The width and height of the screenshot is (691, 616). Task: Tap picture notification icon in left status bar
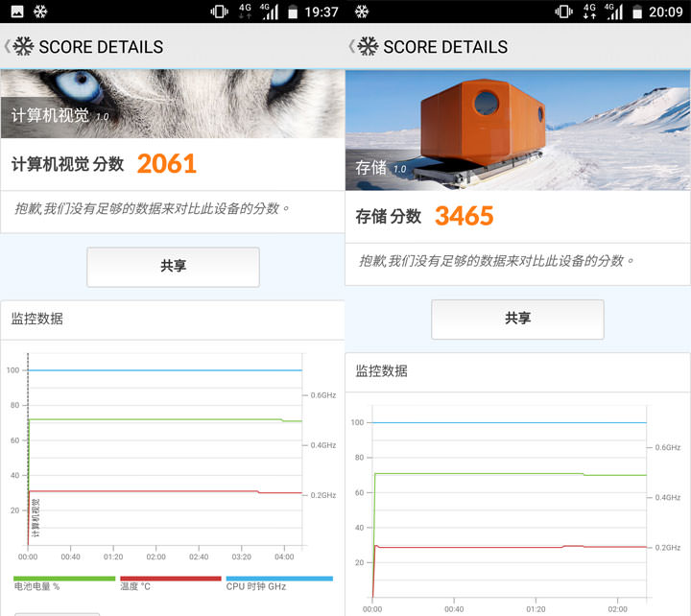click(x=17, y=12)
